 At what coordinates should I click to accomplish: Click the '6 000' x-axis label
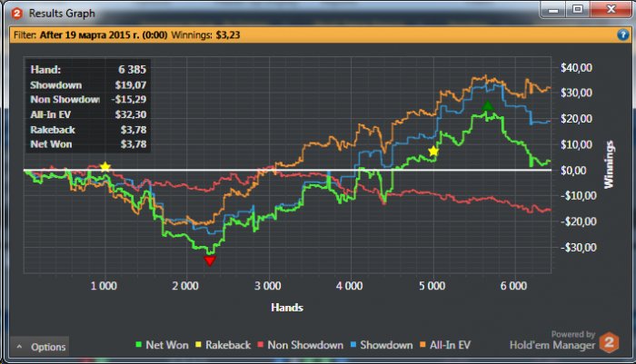pos(513,286)
